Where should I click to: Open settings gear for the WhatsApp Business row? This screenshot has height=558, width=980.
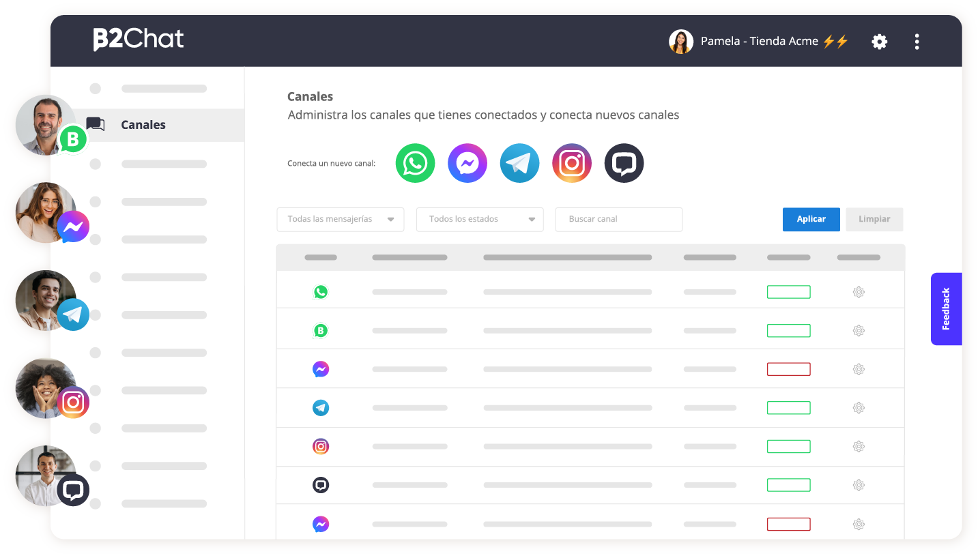859,331
